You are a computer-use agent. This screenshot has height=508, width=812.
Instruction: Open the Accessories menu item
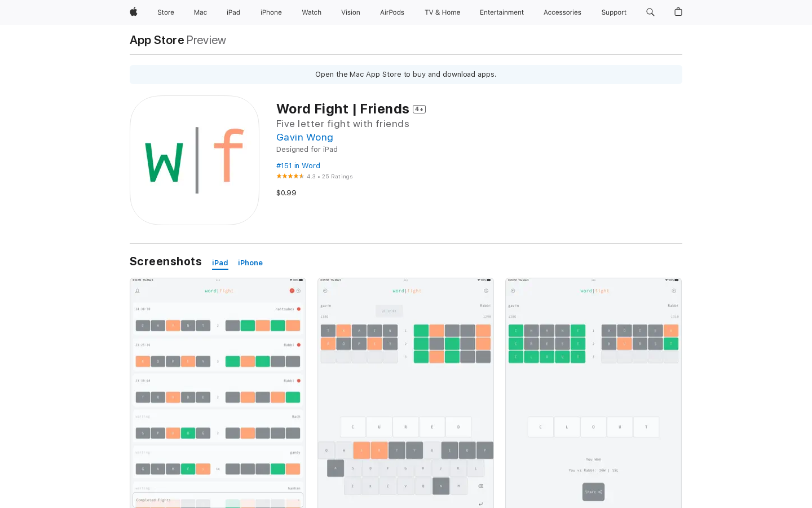562,12
